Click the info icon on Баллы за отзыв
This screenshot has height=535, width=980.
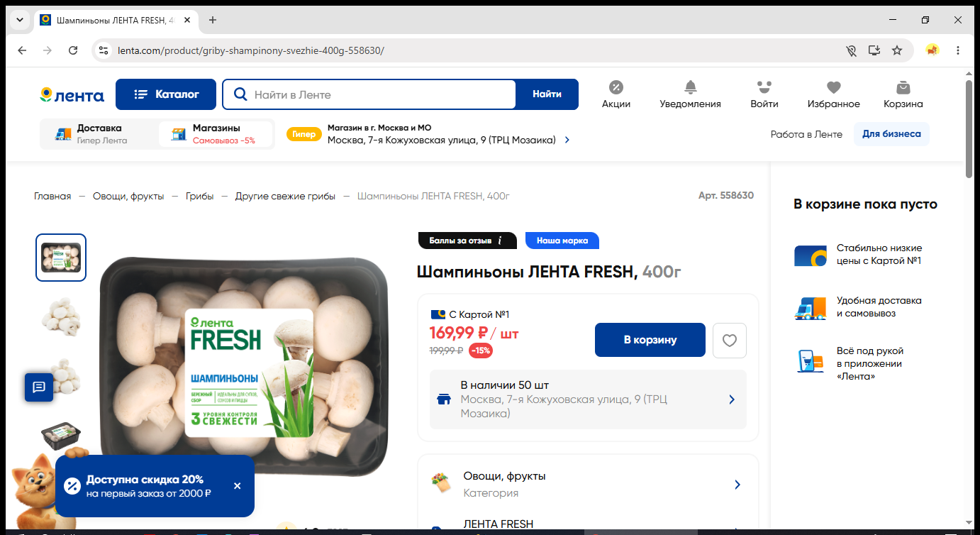pos(500,241)
